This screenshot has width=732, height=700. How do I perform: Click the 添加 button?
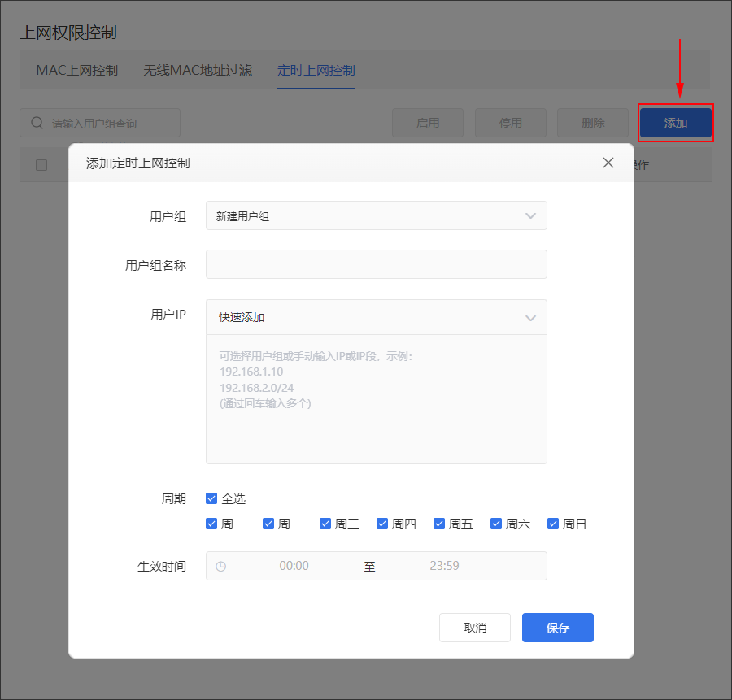[676, 123]
